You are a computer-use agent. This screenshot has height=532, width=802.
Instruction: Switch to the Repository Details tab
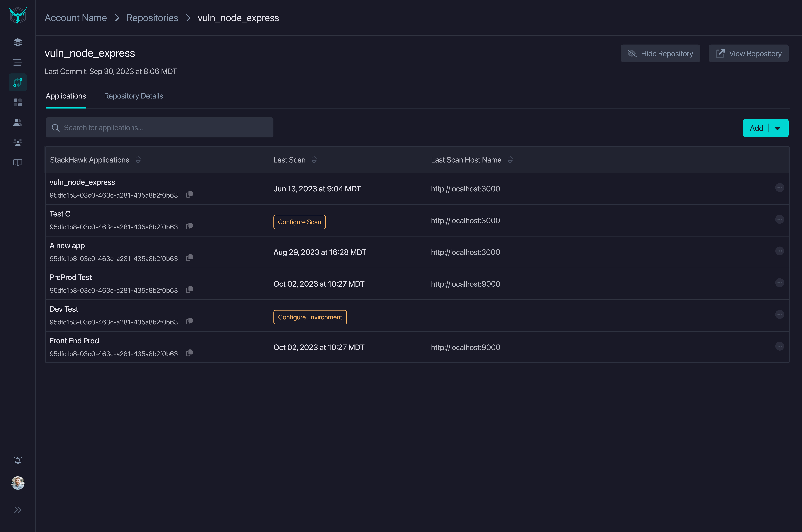click(133, 96)
